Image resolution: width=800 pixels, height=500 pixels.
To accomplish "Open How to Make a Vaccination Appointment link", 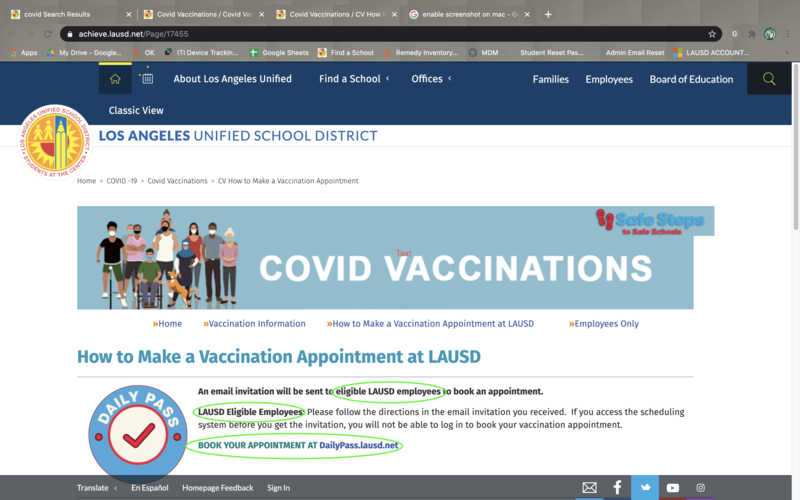I will coord(430,323).
